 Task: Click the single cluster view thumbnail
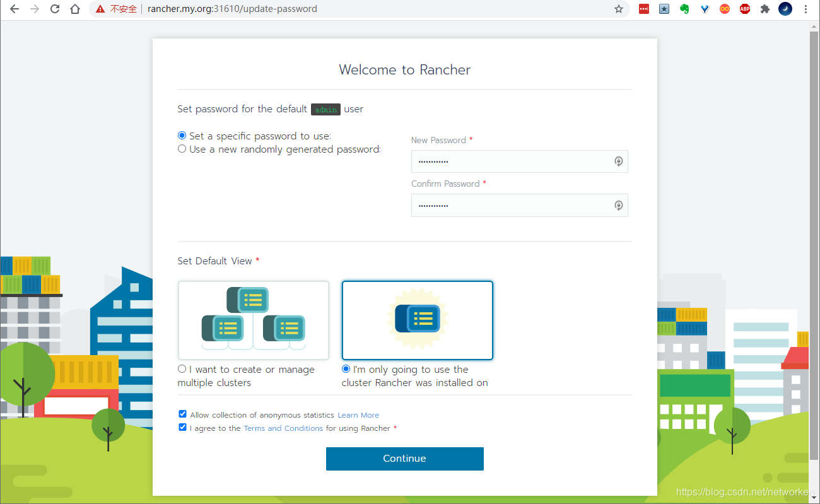point(418,320)
